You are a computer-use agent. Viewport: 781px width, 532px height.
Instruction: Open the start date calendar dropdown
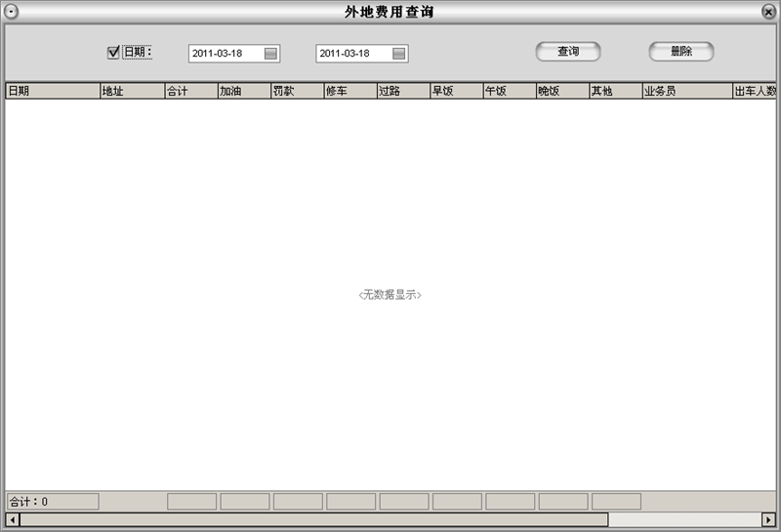point(270,54)
